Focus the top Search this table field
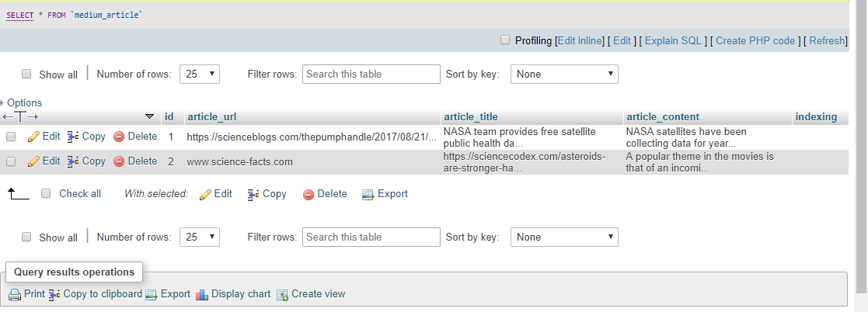Image resolution: width=868 pixels, height=312 pixels. point(371,75)
